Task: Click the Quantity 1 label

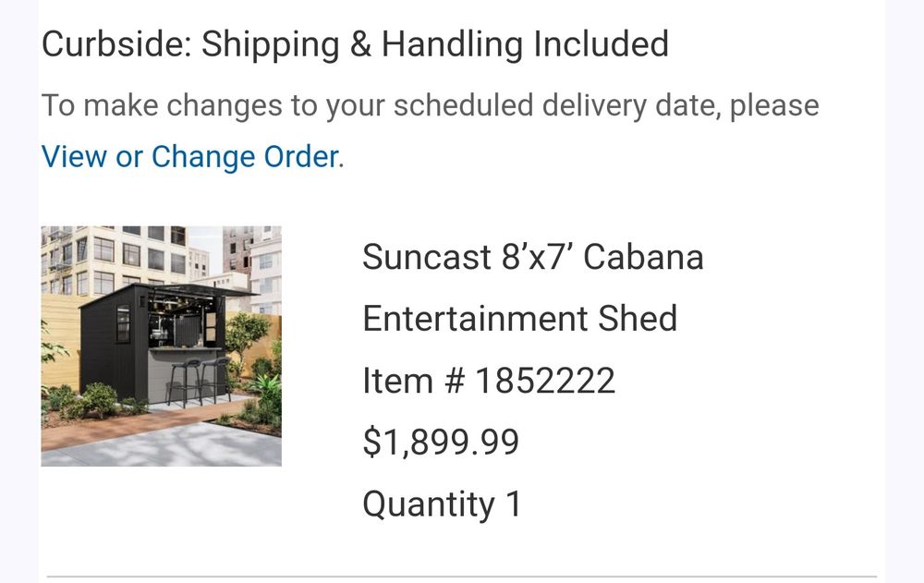Action: (442, 504)
